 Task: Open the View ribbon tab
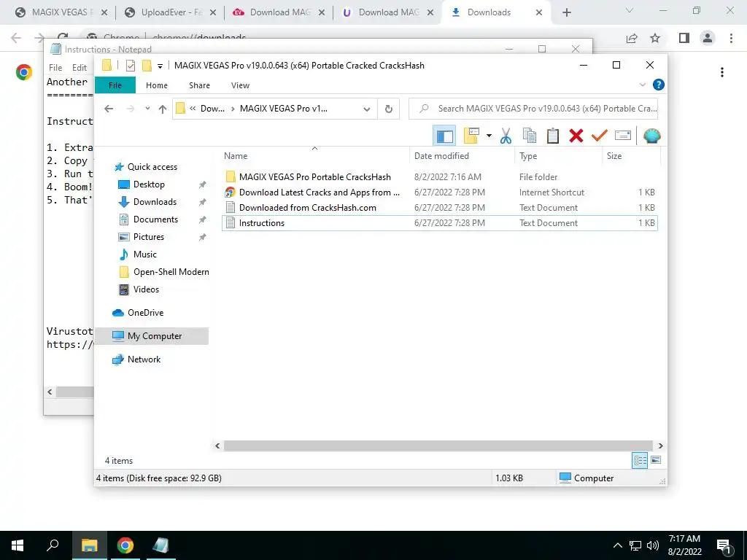240,85
